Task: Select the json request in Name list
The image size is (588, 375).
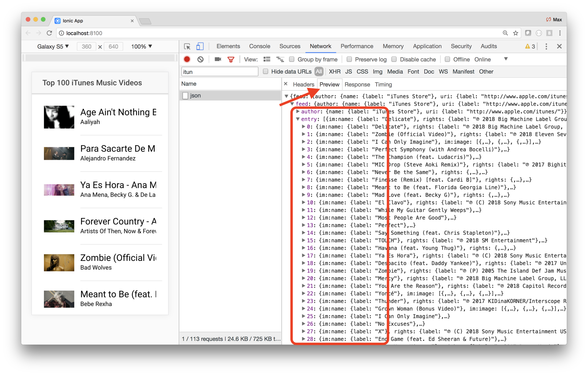Action: [195, 96]
